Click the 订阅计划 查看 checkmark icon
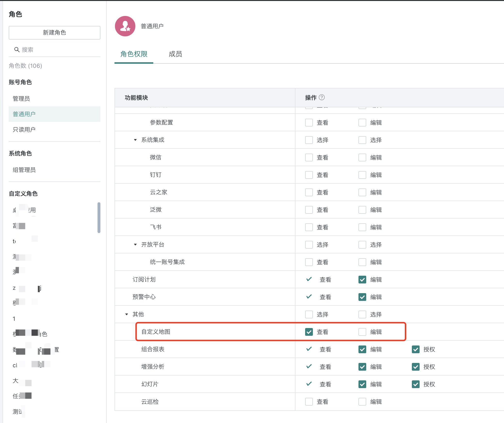Image resolution: width=504 pixels, height=423 pixels. [x=309, y=279]
